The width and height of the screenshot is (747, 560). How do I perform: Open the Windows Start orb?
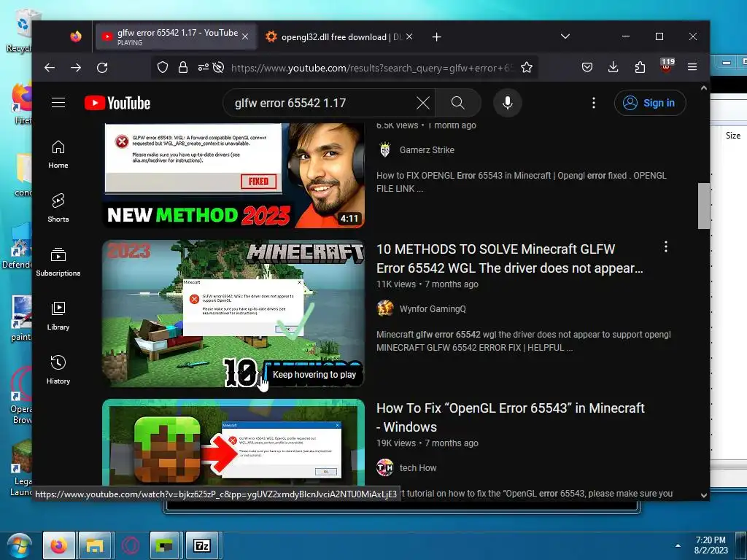pyautogui.click(x=20, y=545)
